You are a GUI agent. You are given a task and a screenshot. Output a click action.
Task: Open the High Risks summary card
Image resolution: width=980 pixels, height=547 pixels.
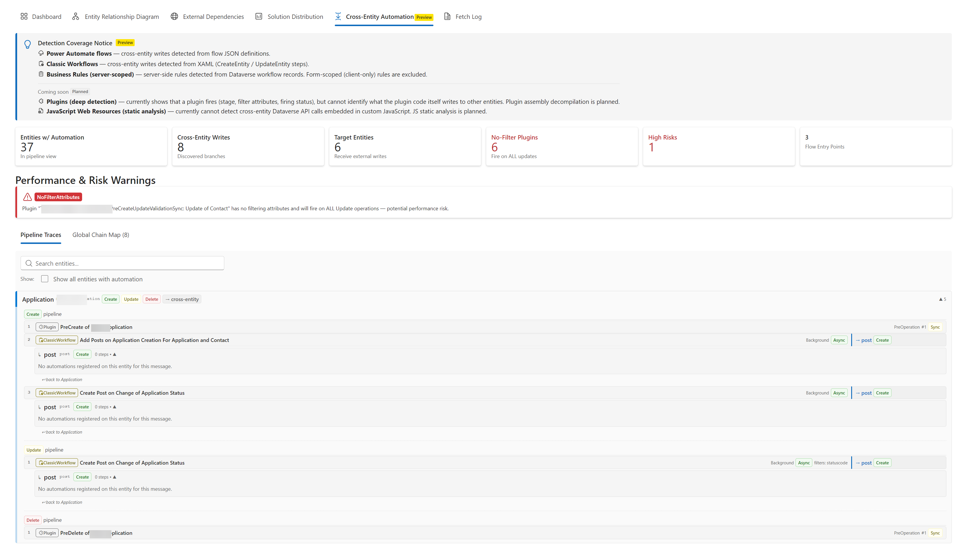[x=719, y=146]
